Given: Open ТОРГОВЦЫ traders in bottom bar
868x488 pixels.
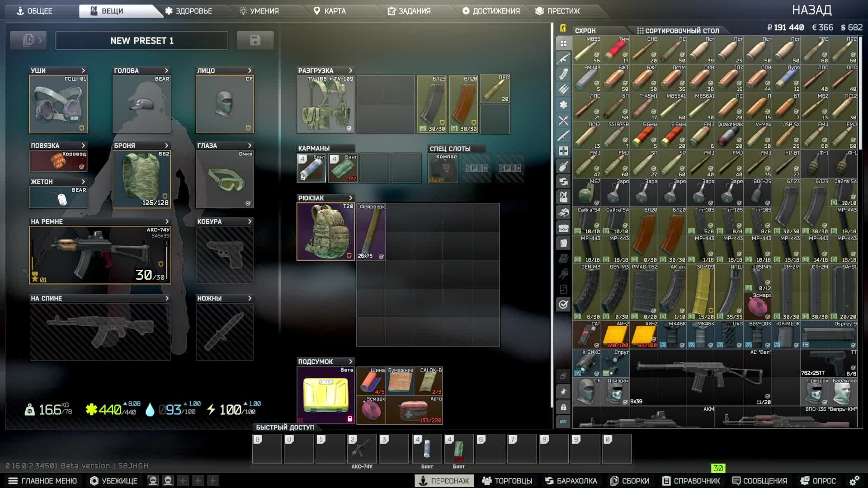Looking at the screenshot, I should [x=507, y=481].
